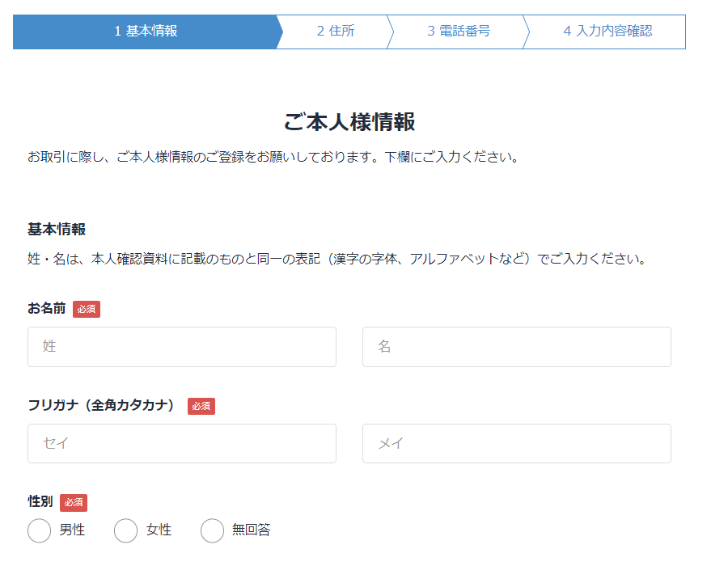Click the 性別 field label

tap(40, 501)
